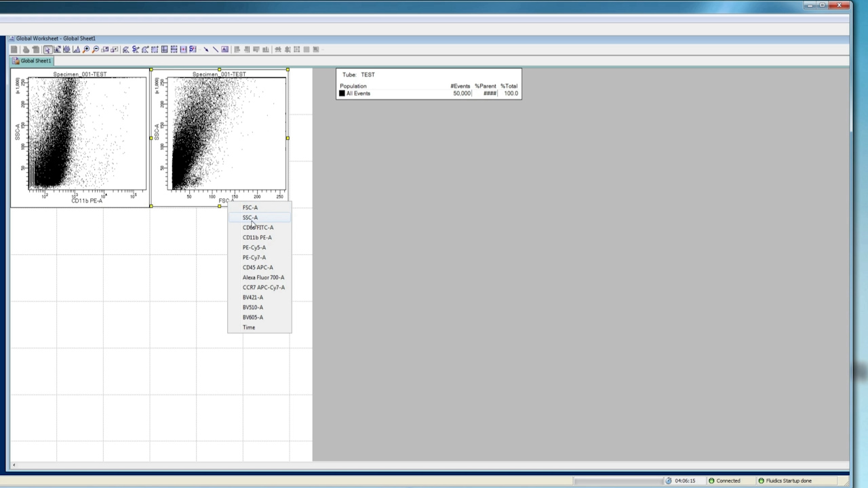Viewport: 868px width, 488px height.
Task: Click the black All Events color box
Action: (342, 94)
